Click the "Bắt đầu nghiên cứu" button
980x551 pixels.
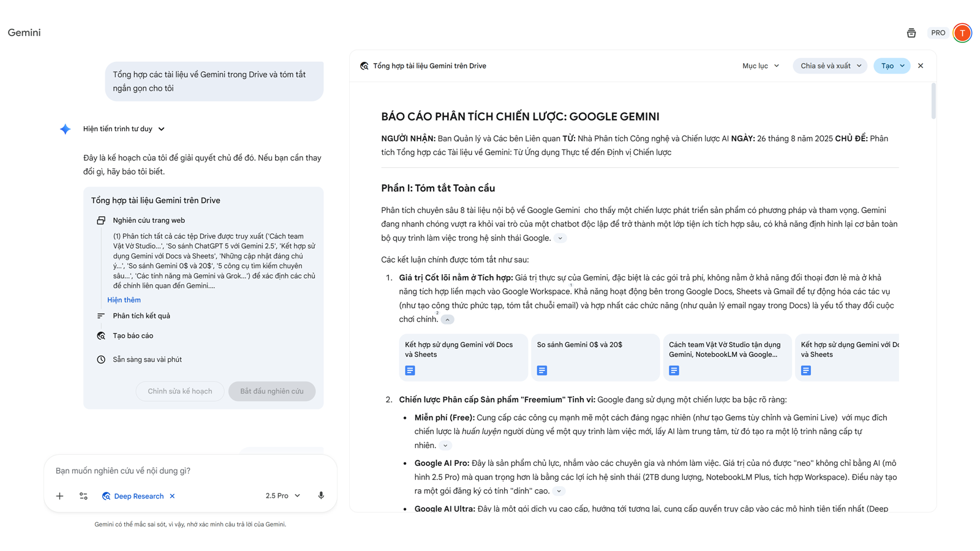click(x=271, y=391)
